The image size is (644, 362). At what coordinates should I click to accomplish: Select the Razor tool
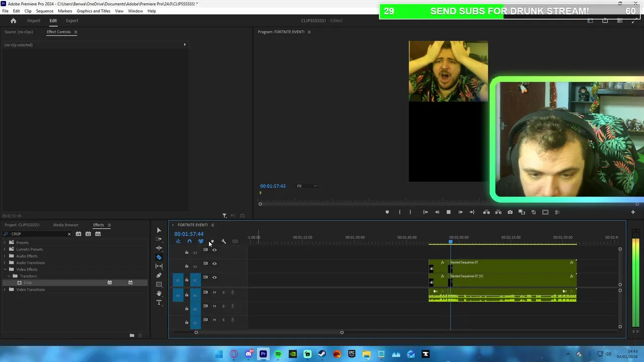pos(159,257)
